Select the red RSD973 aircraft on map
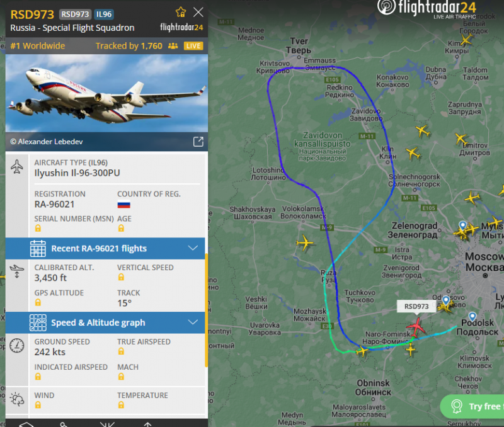 [416, 327]
